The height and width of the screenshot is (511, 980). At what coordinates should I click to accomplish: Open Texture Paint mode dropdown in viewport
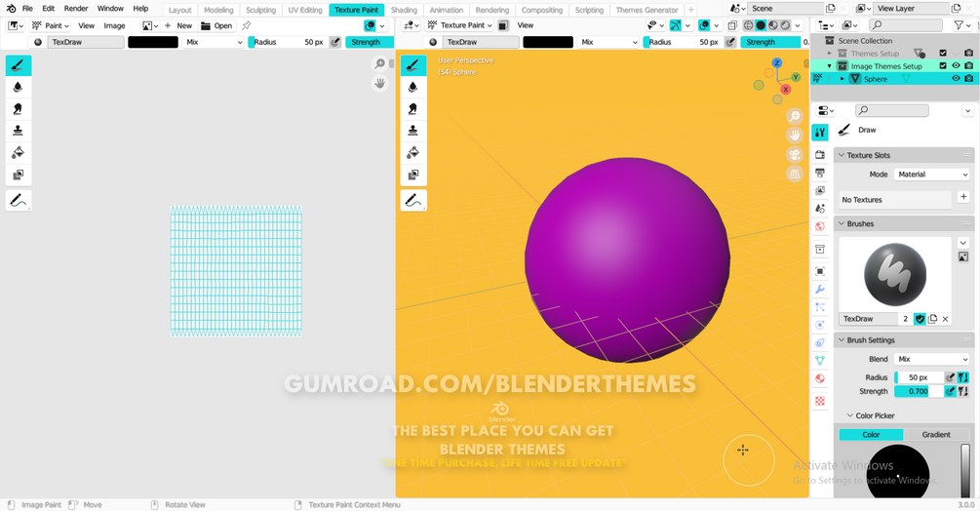[459, 25]
